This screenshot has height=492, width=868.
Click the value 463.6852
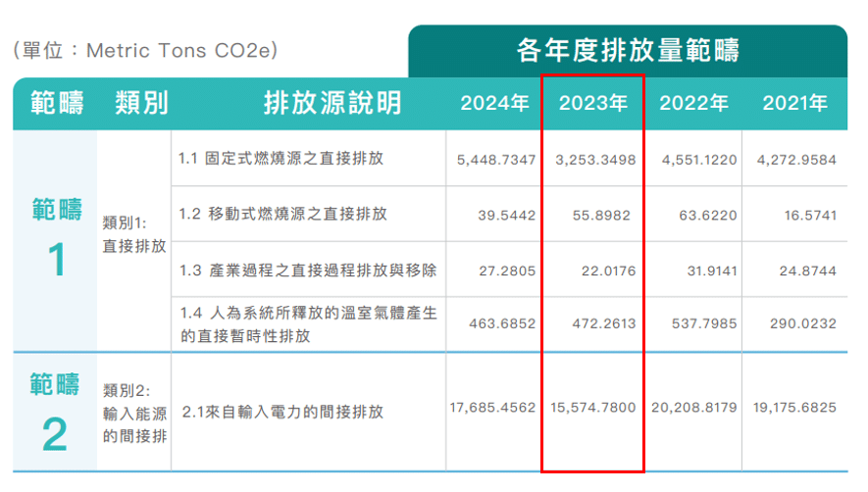point(502,323)
